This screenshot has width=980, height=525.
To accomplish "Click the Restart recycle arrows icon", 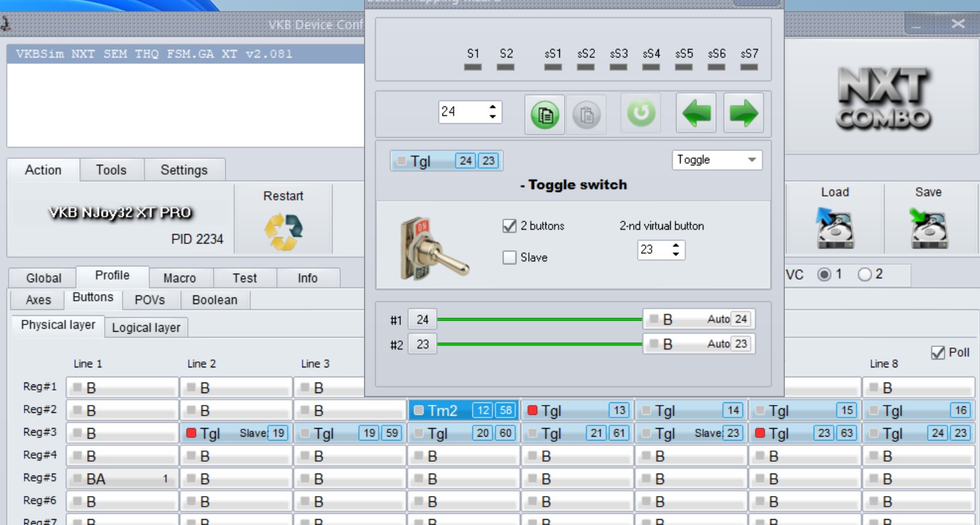I will point(283,232).
